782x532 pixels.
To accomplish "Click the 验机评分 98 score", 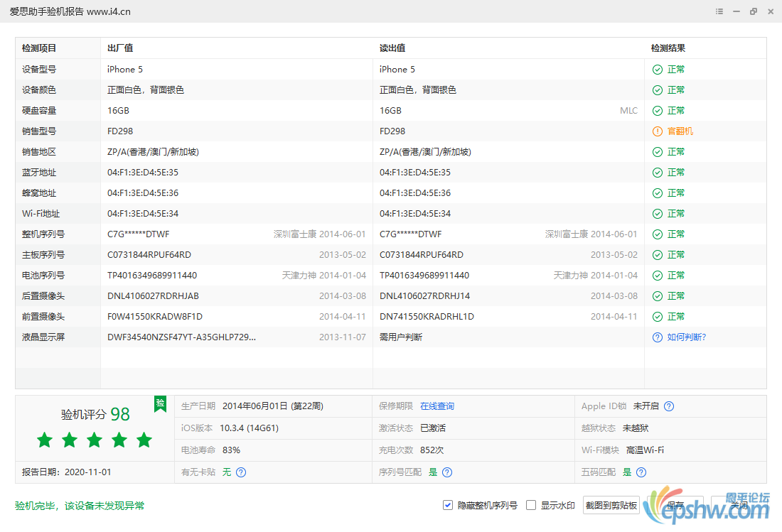I will (x=95, y=414).
